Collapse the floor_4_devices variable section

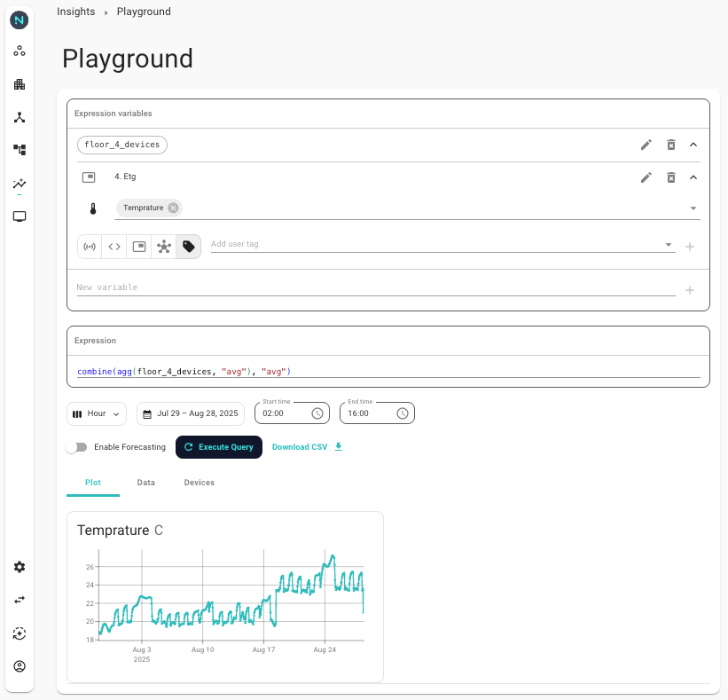pos(693,145)
